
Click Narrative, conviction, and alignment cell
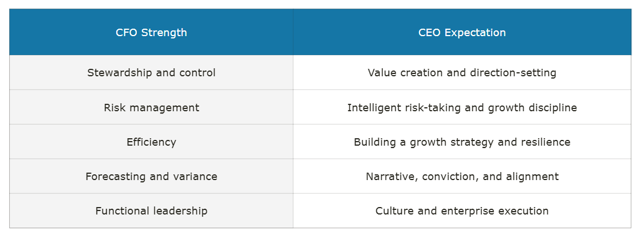(462, 176)
